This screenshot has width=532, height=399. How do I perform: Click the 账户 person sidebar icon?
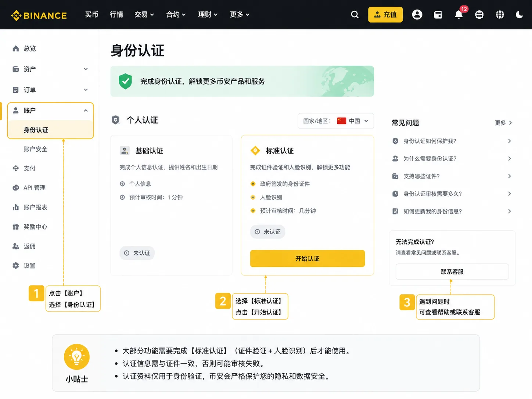point(15,111)
